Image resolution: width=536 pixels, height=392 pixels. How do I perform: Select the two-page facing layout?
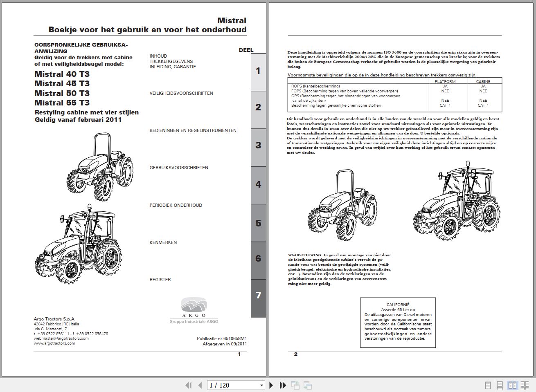[x=512, y=385]
